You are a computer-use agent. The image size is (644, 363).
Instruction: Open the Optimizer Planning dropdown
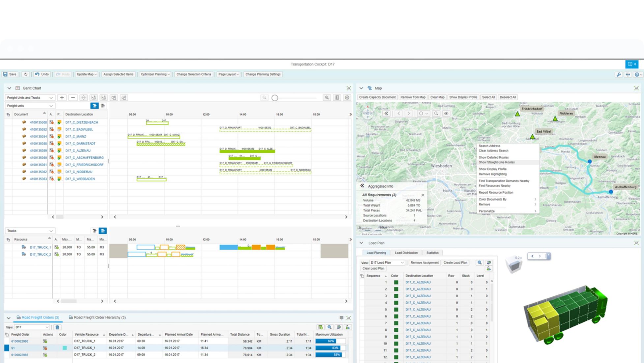coord(155,74)
